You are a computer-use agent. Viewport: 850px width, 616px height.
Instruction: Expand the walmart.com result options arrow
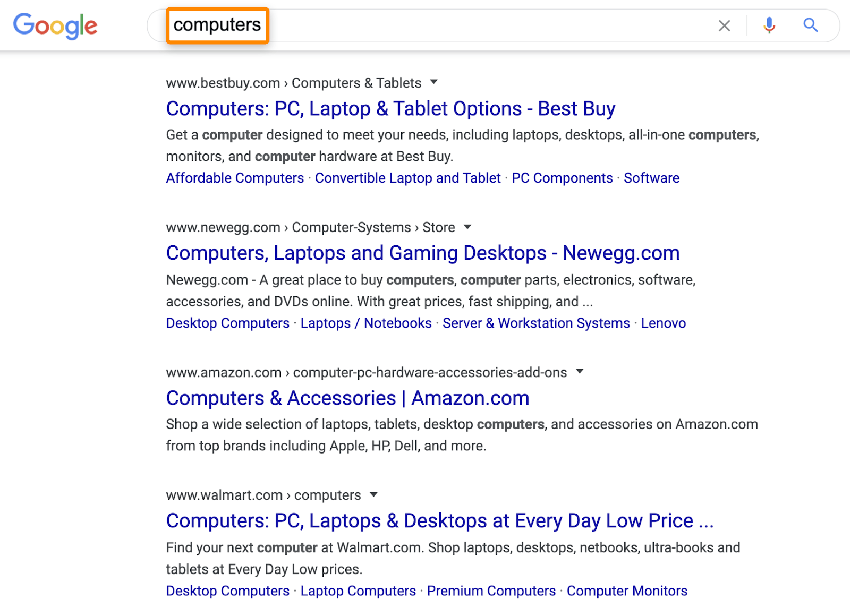point(373,495)
